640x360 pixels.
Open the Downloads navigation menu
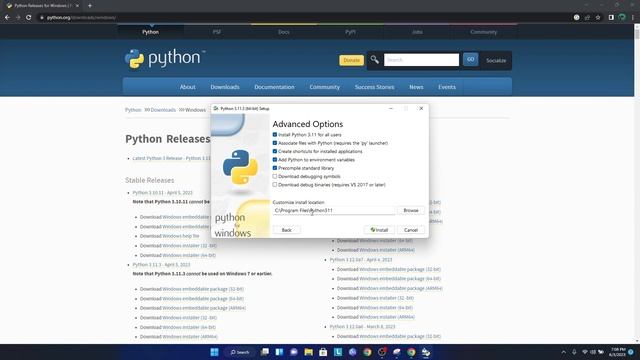tap(225, 87)
